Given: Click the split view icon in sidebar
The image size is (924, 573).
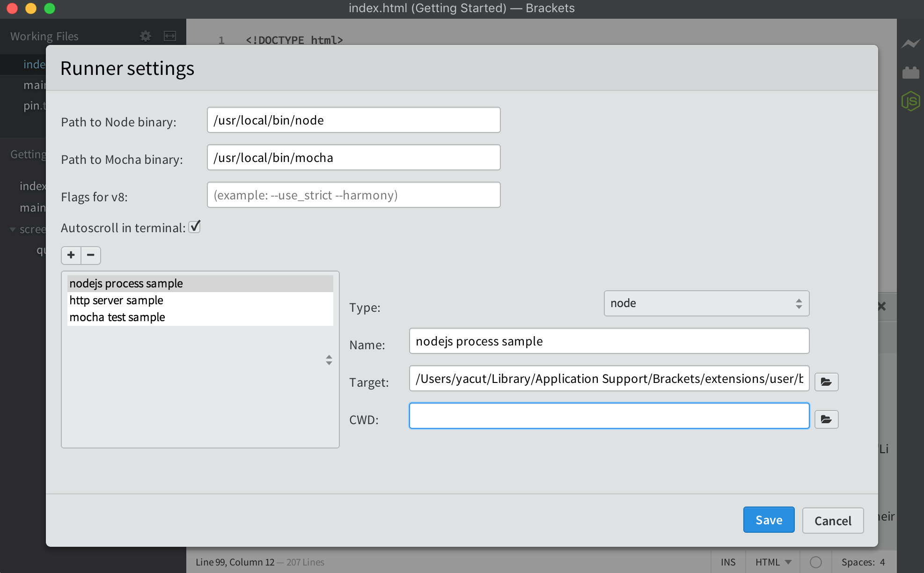Looking at the screenshot, I should click(x=170, y=36).
